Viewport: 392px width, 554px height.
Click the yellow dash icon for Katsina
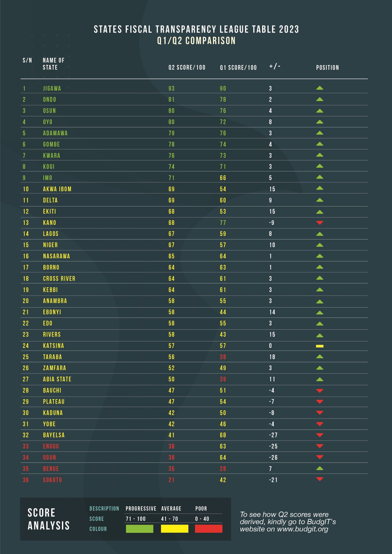pyautogui.click(x=319, y=346)
